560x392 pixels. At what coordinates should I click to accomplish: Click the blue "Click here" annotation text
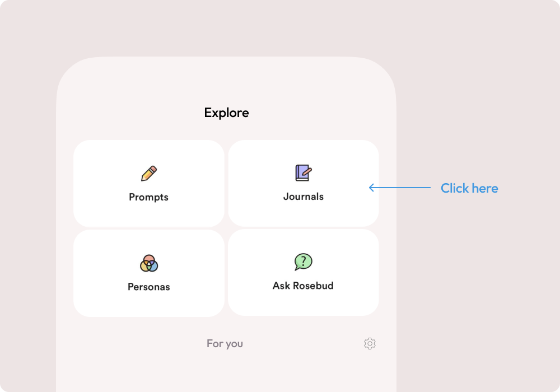point(469,188)
